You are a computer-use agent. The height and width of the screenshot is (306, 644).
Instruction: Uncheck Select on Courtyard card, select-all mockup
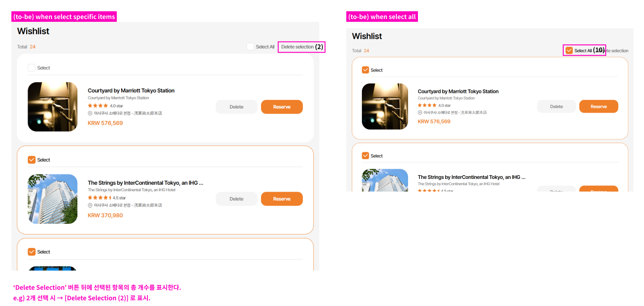pos(365,70)
